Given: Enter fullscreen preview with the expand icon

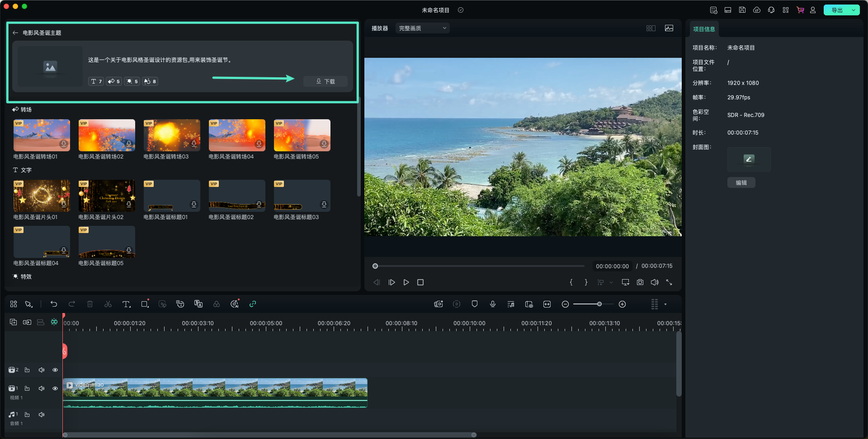Looking at the screenshot, I should [669, 282].
